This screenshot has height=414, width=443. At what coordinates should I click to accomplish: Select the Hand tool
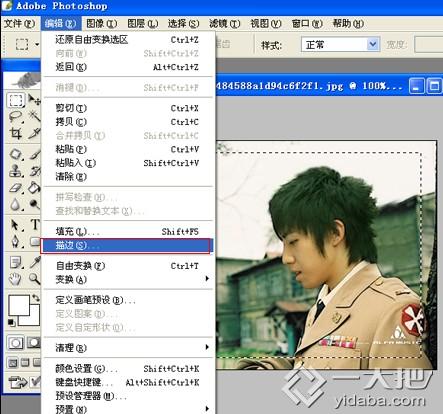coord(16,279)
